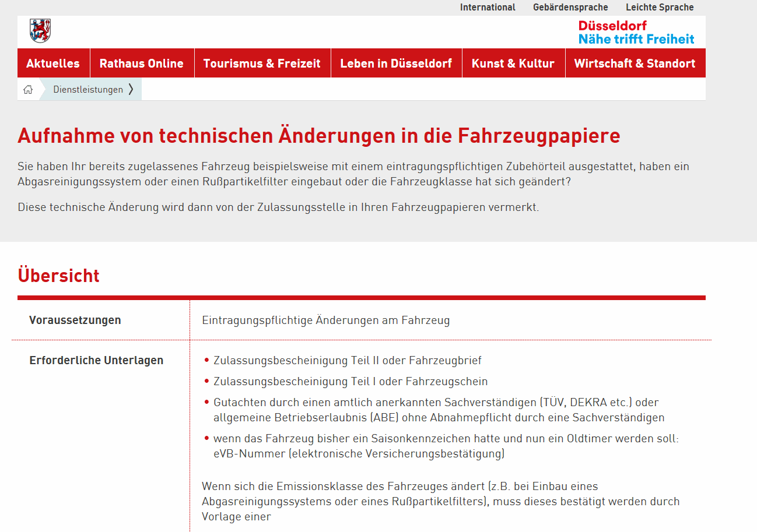Select Wirtschaft & Standort in navigation bar

click(x=635, y=64)
